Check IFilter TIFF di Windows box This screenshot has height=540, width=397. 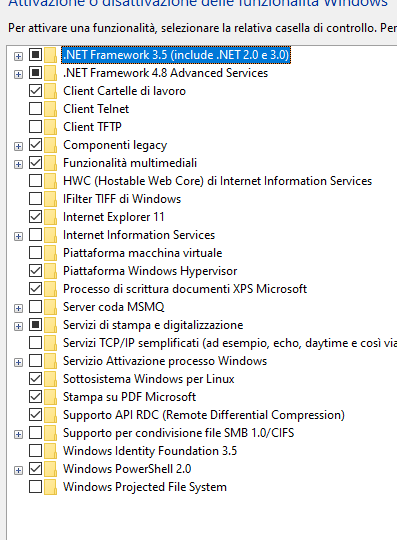click(35, 199)
